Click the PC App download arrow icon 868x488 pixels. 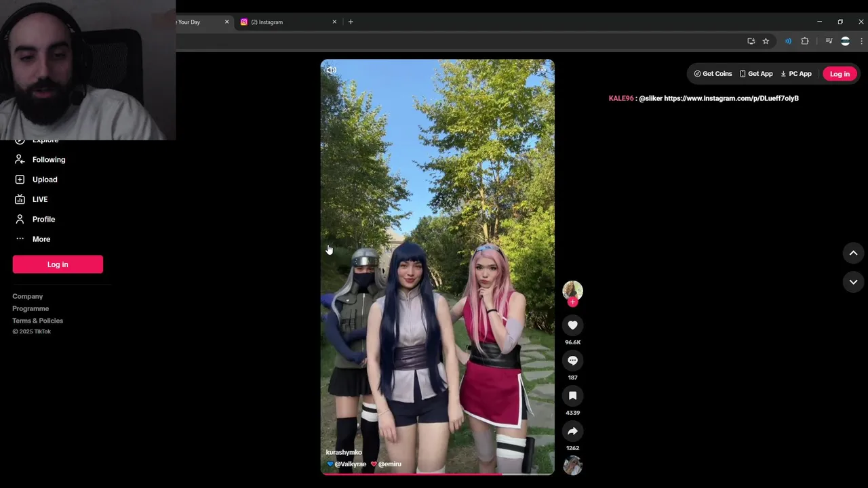(783, 74)
